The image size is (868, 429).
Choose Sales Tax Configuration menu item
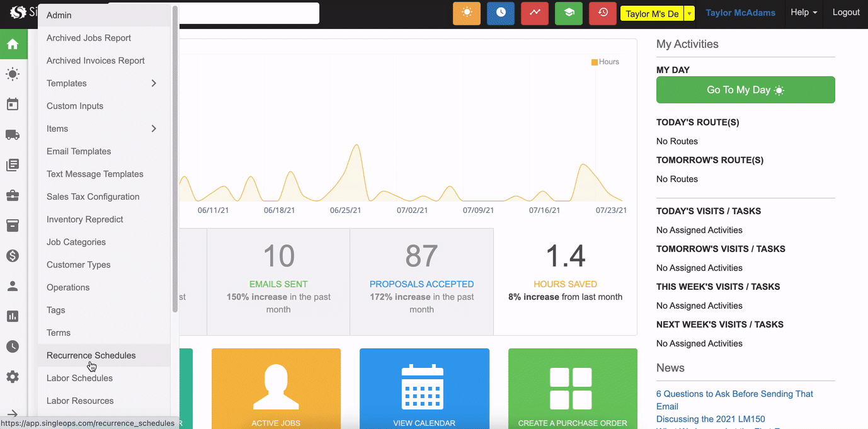[93, 197]
